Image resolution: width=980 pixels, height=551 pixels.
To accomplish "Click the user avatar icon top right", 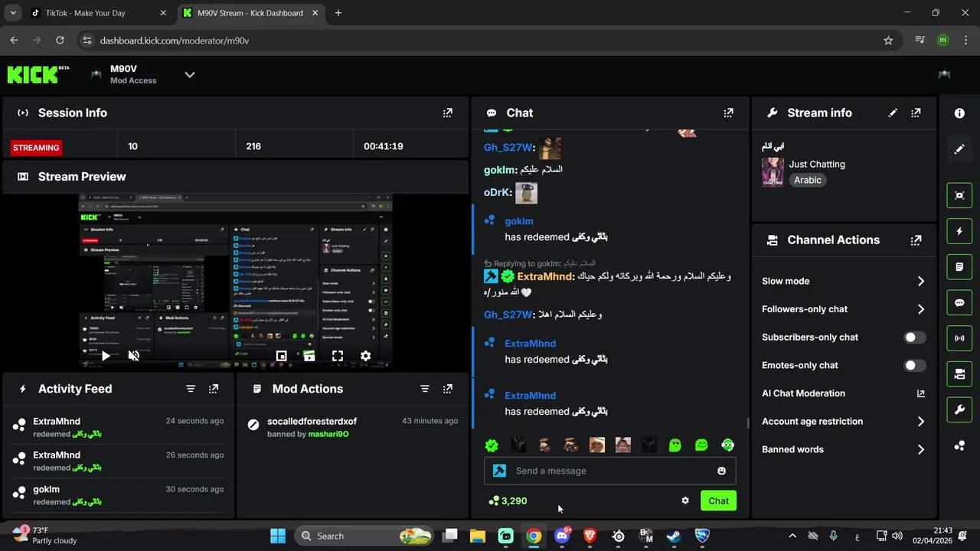I will pos(945,74).
